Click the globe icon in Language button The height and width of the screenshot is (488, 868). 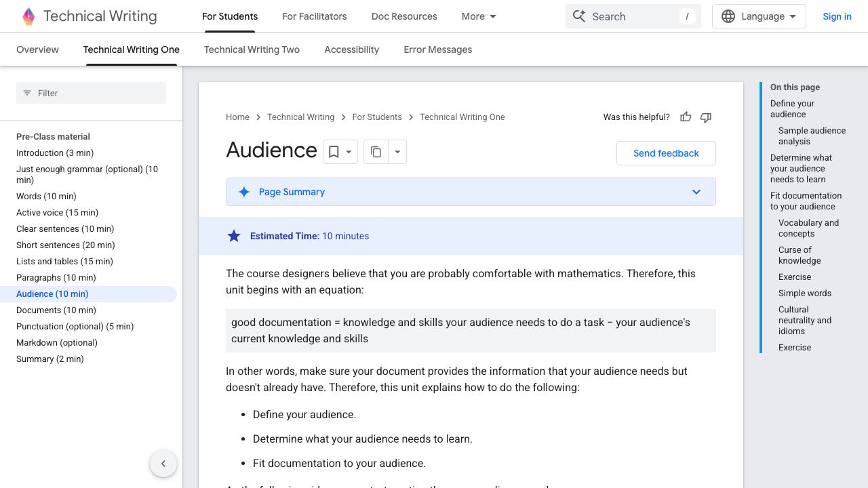click(x=728, y=16)
